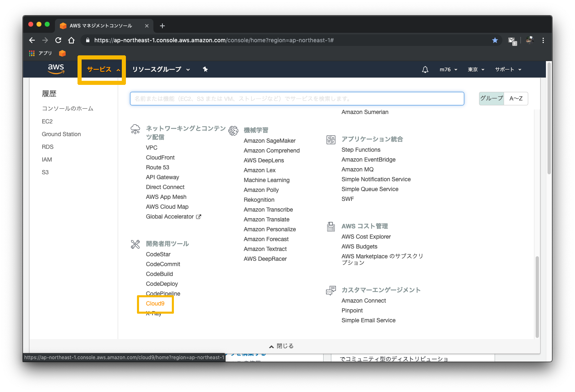This screenshot has height=392, width=575.
Task: Open Amazon Polly
Action: (261, 190)
